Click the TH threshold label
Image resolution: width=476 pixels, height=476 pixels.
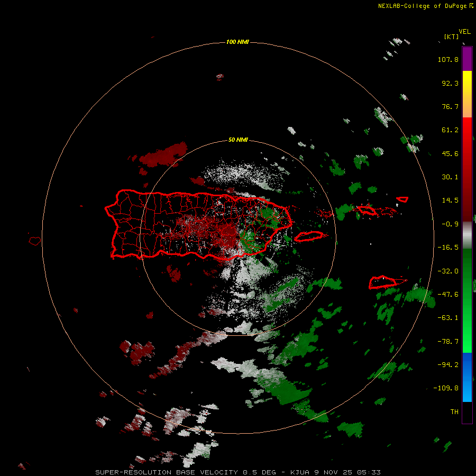coord(454,412)
